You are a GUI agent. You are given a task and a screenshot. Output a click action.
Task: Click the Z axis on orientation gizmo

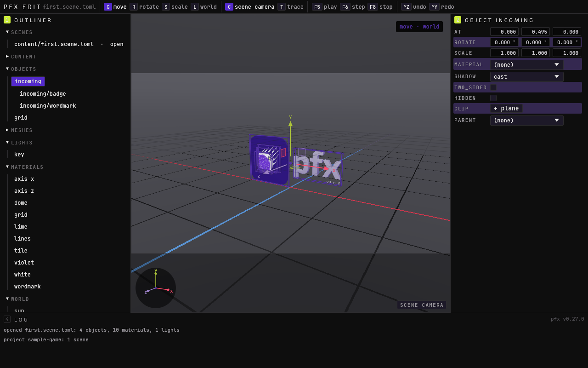(x=147, y=291)
